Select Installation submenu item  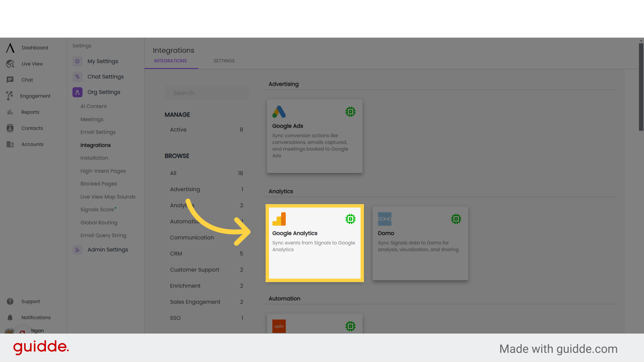click(94, 158)
